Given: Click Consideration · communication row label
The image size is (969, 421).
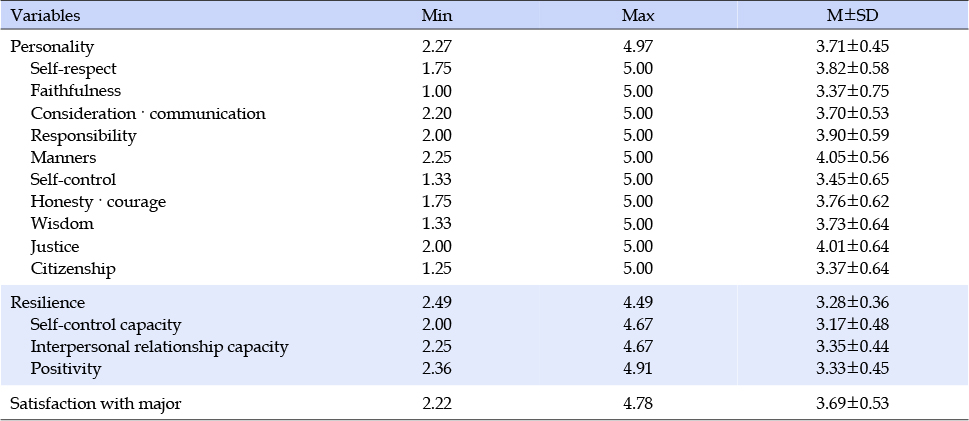Looking at the screenshot, I should (x=148, y=113).
